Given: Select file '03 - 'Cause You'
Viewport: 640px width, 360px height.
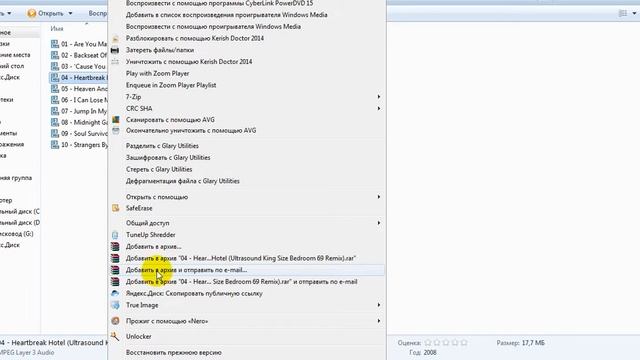Looking at the screenshot, I should point(79,66).
